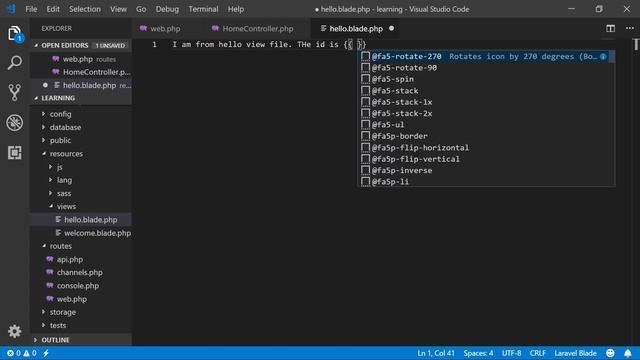Collapse the LEARNING folder section

pyautogui.click(x=81, y=98)
